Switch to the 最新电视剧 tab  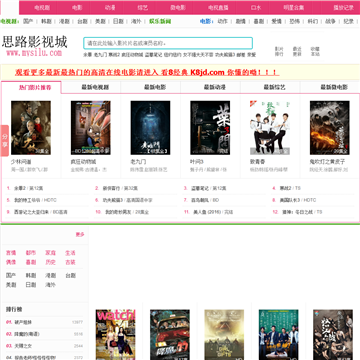coord(95,87)
